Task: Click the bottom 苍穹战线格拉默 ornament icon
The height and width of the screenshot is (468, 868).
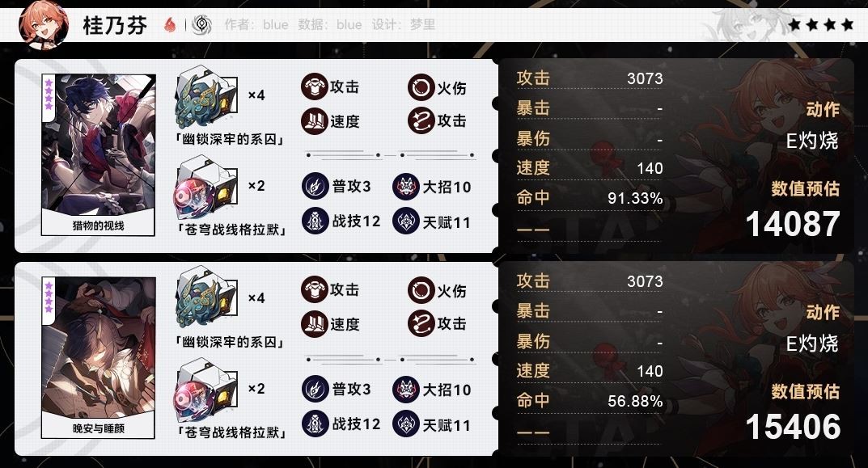Action: (x=206, y=392)
